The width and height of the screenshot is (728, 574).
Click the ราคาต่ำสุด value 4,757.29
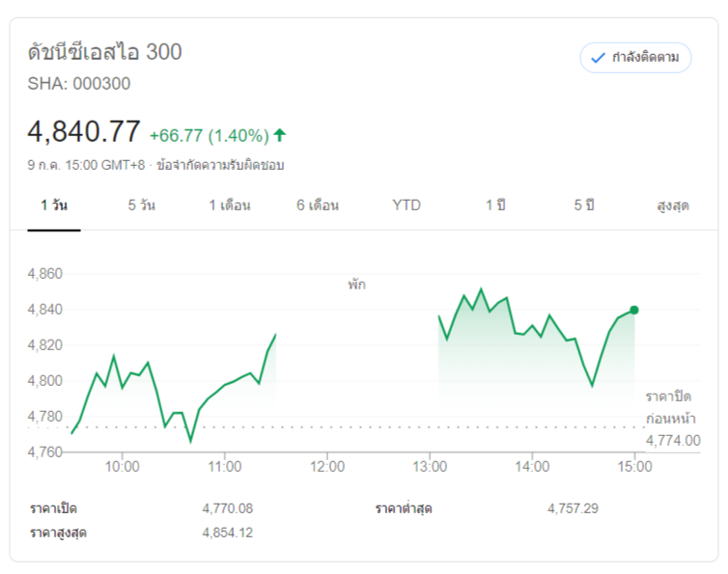pyautogui.click(x=573, y=508)
